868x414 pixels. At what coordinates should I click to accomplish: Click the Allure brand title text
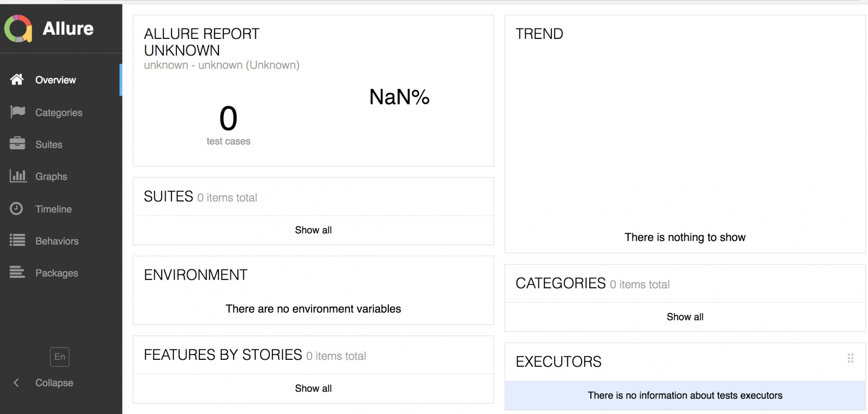[x=68, y=28]
